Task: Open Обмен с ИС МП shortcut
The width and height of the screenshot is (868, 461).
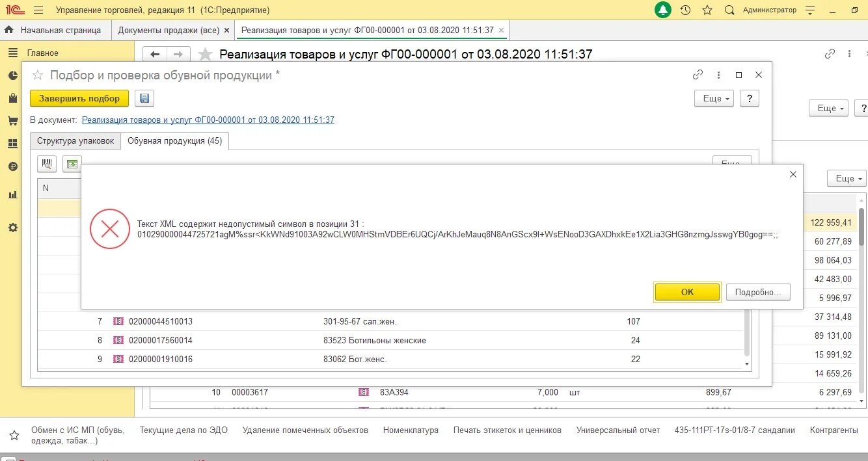Action: click(x=77, y=436)
